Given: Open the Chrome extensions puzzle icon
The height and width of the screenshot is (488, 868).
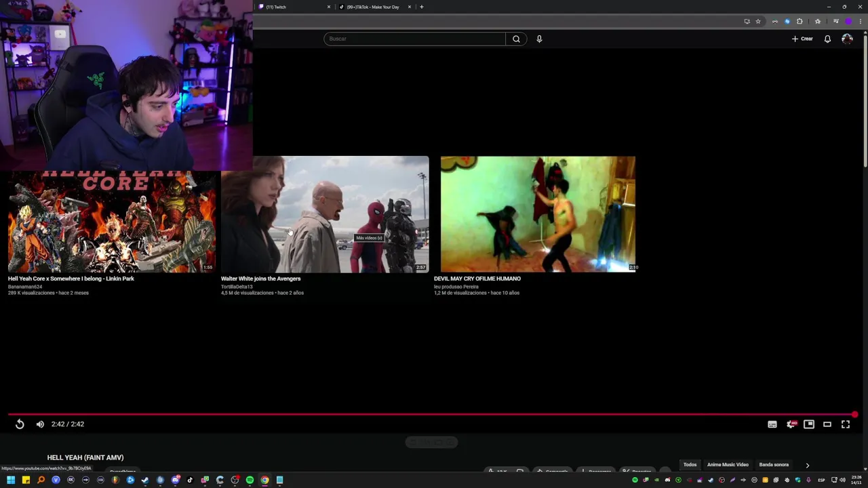Looking at the screenshot, I should 800,21.
